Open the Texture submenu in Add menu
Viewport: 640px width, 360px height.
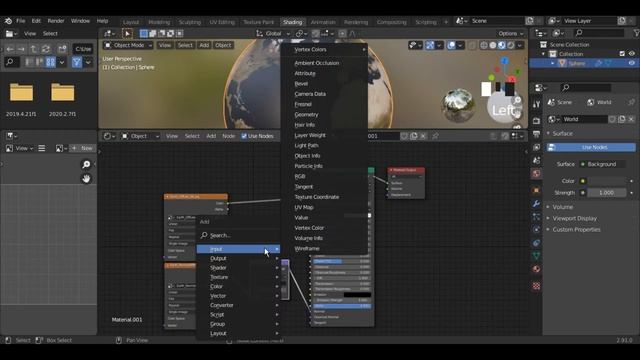238,277
